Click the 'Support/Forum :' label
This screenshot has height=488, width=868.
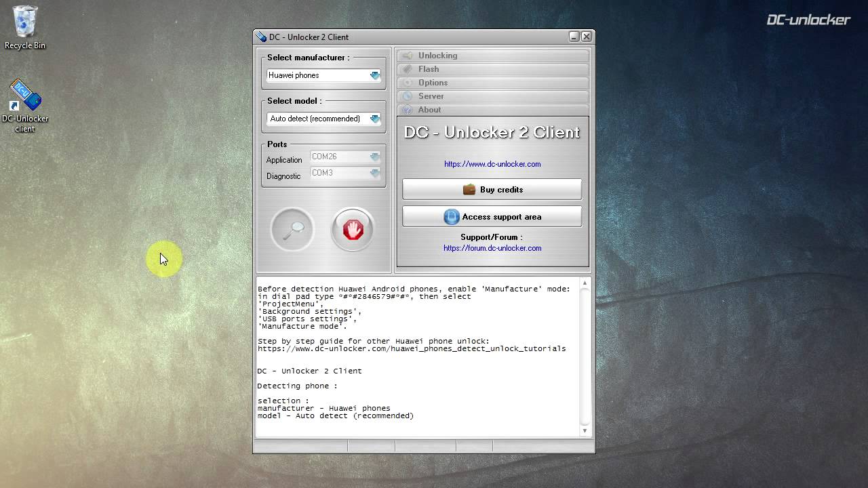click(492, 237)
